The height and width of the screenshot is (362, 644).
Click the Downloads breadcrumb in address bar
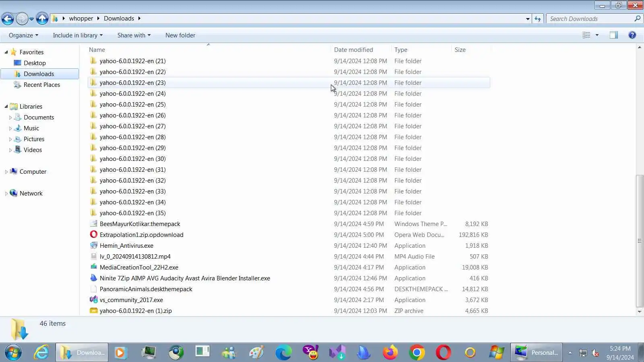coord(119,19)
